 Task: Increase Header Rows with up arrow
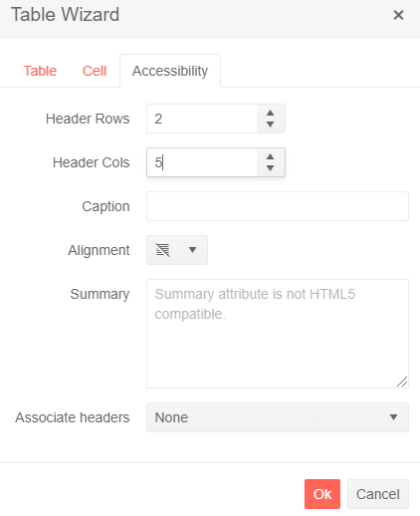pos(271,113)
